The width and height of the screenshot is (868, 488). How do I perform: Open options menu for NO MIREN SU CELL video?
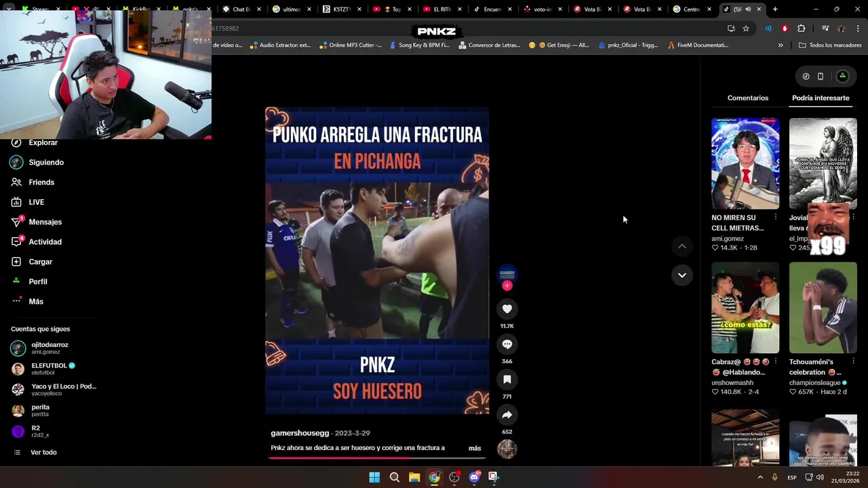775,217
